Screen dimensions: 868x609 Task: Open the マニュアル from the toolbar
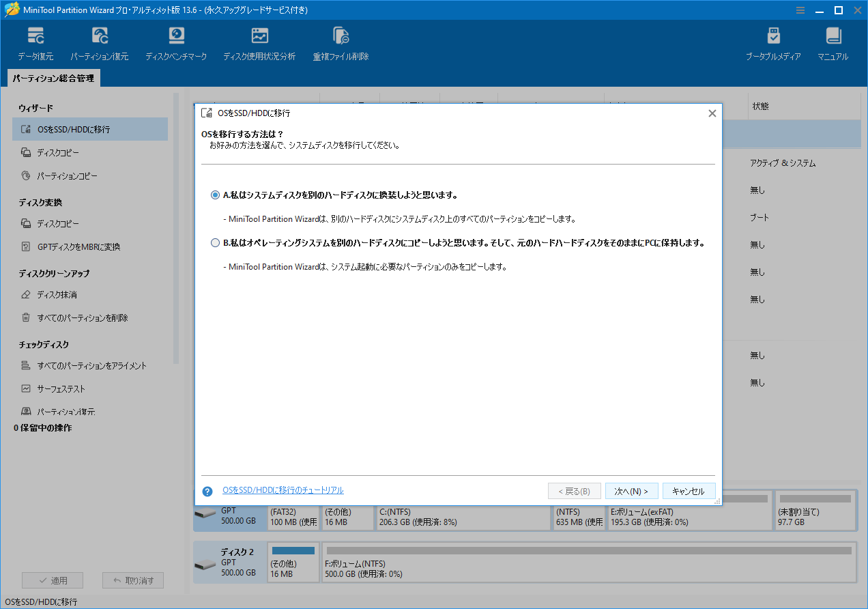click(x=832, y=41)
